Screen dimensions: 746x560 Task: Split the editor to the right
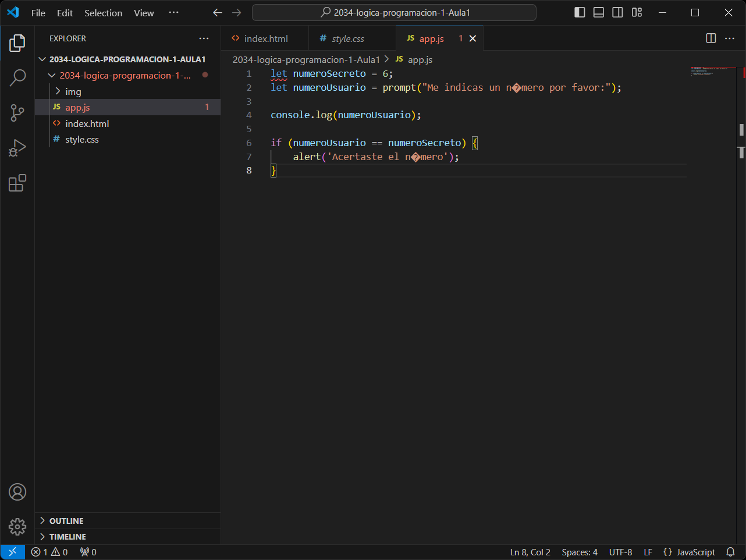coord(711,38)
